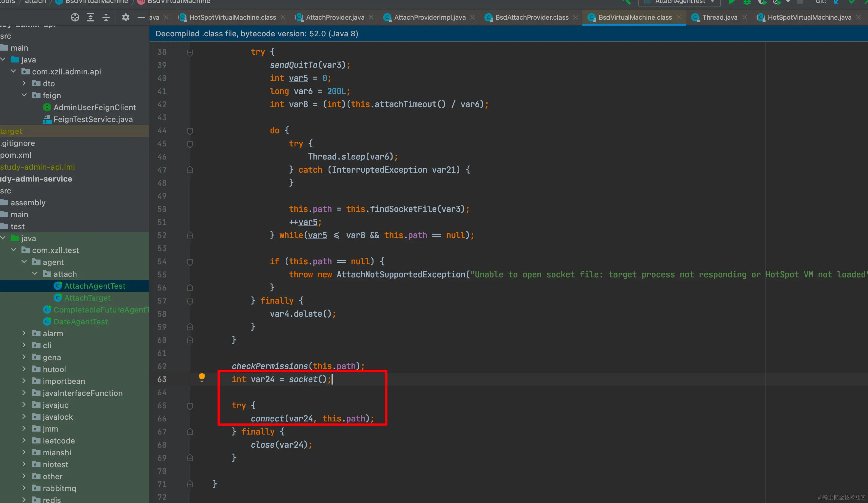Expand the dto package folder
This screenshot has width=868, height=503.
pos(24,83)
